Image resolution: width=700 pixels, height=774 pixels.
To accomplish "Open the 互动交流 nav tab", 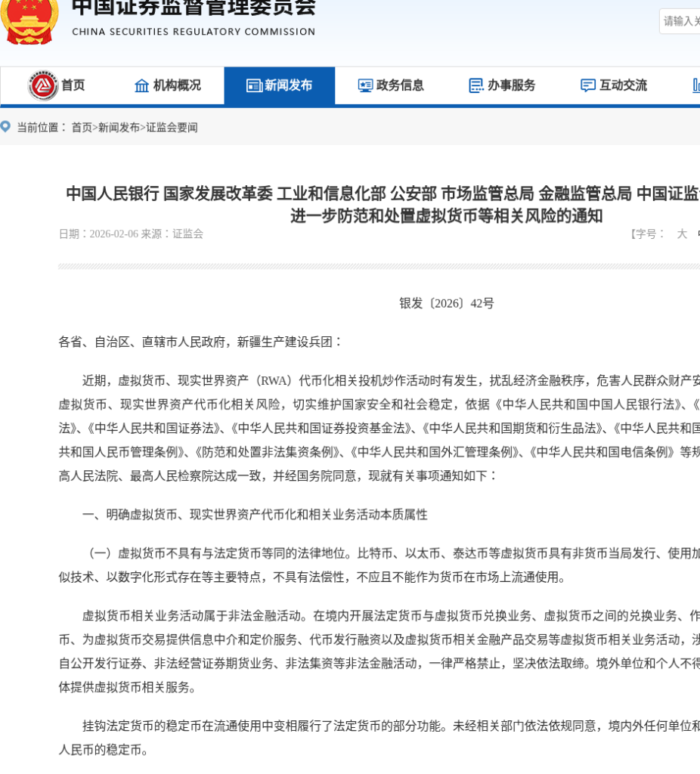I will point(614,85).
